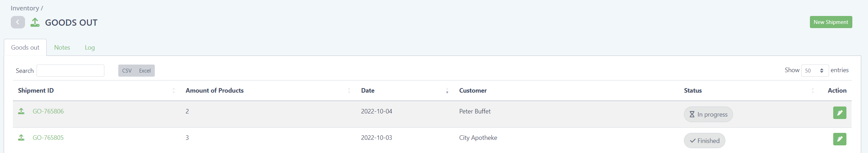Click the Goods Out upload icon in header
The width and height of the screenshot is (868, 153).
click(x=35, y=23)
